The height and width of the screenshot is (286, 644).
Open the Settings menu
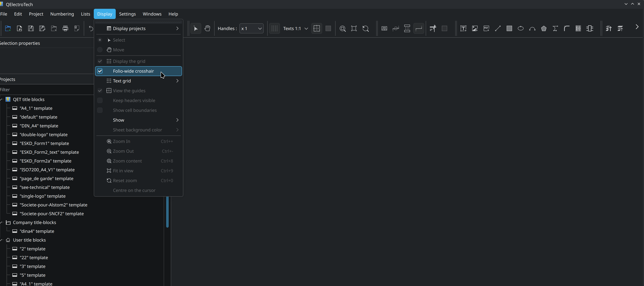127,14
